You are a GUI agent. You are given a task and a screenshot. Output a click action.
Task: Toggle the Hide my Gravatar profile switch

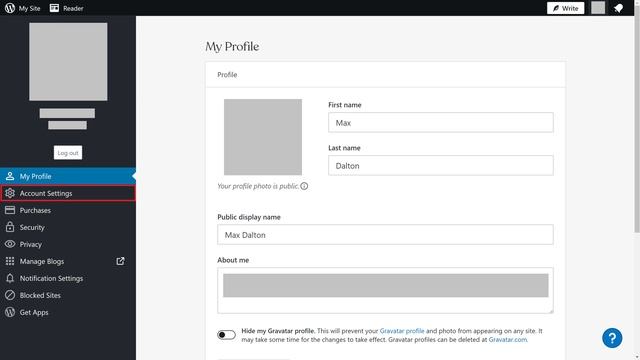click(x=226, y=335)
